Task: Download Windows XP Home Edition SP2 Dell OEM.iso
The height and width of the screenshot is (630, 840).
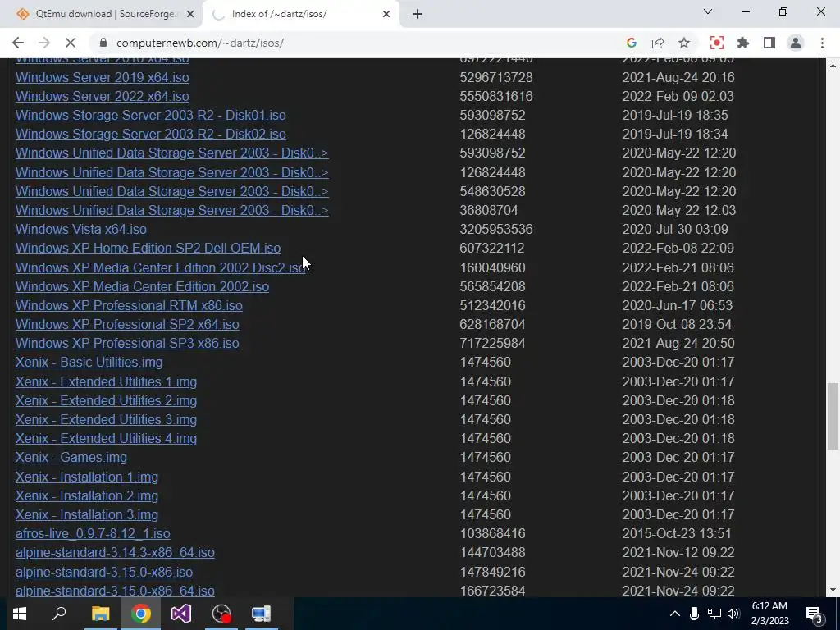Action: pyautogui.click(x=148, y=248)
